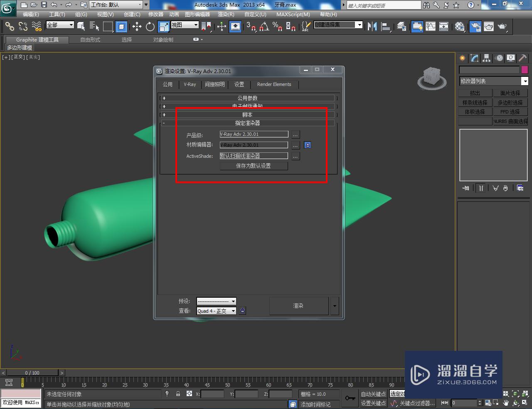Open the Hierarchy panel tab
This screenshot has width=532, height=409.
pos(487,58)
